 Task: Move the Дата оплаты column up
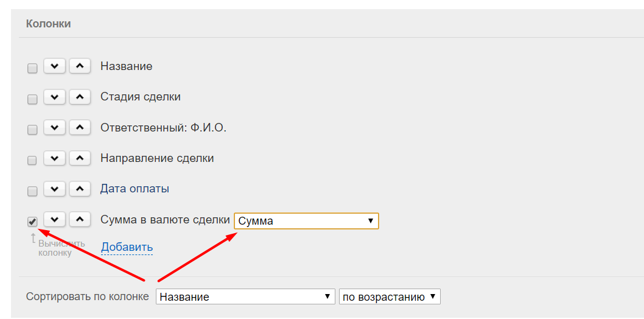tap(80, 189)
